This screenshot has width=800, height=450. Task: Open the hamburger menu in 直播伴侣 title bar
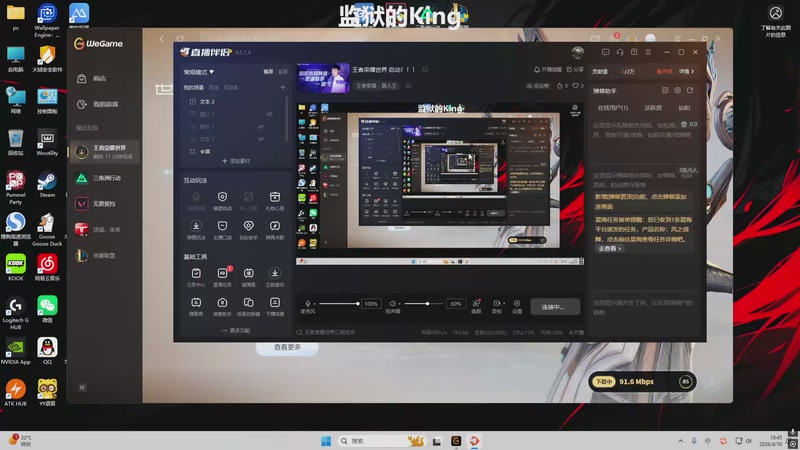click(x=648, y=52)
